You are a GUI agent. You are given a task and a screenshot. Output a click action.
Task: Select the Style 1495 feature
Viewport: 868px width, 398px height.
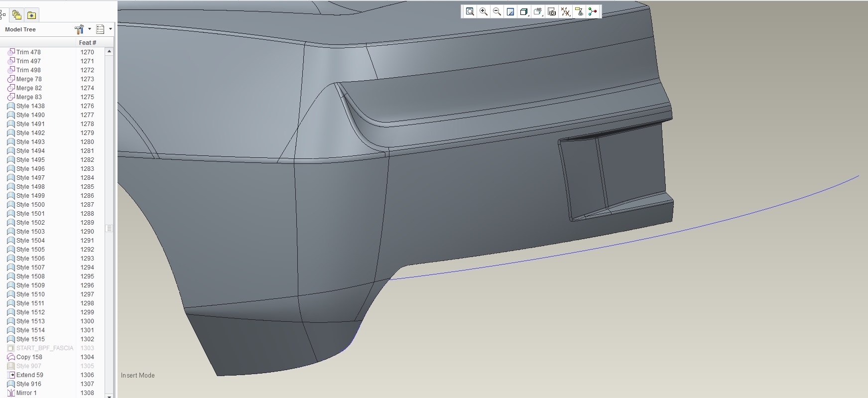point(30,160)
